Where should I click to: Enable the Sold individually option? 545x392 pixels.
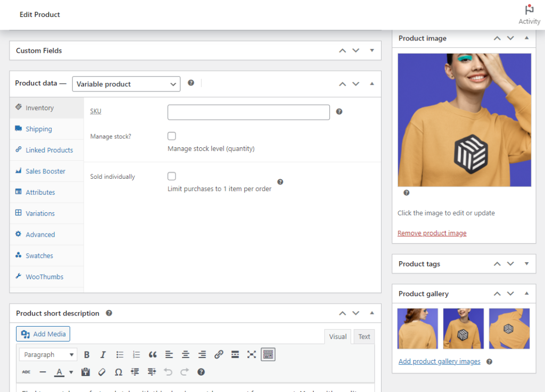pyautogui.click(x=172, y=176)
